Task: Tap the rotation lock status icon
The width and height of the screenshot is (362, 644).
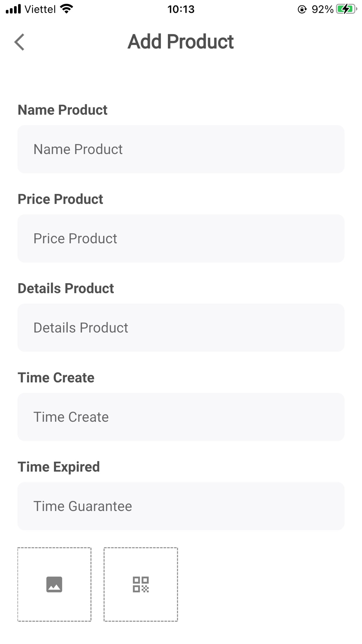Action: pyautogui.click(x=302, y=9)
